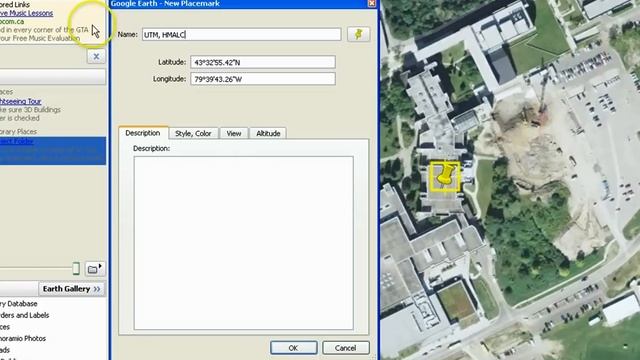The width and height of the screenshot is (640, 360).
Task: Open the Sightseeing Tour link
Action: [21, 101]
